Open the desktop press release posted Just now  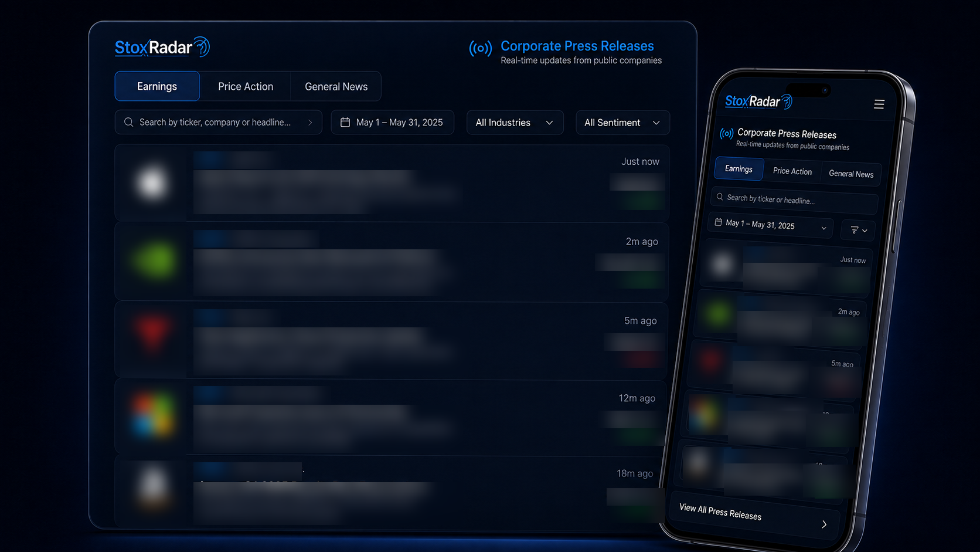coord(392,182)
